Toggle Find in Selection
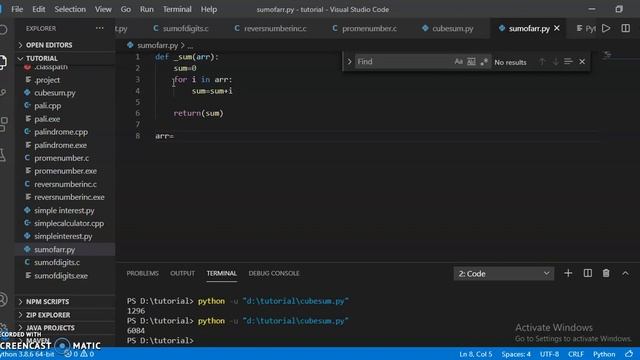 [x=568, y=62]
